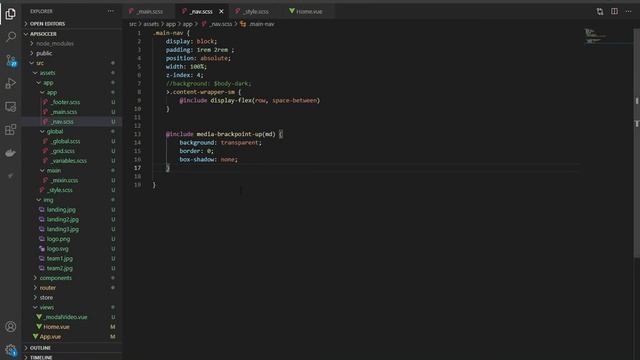Open the Extensions view
The width and height of the screenshot is (640, 360).
click(11, 130)
